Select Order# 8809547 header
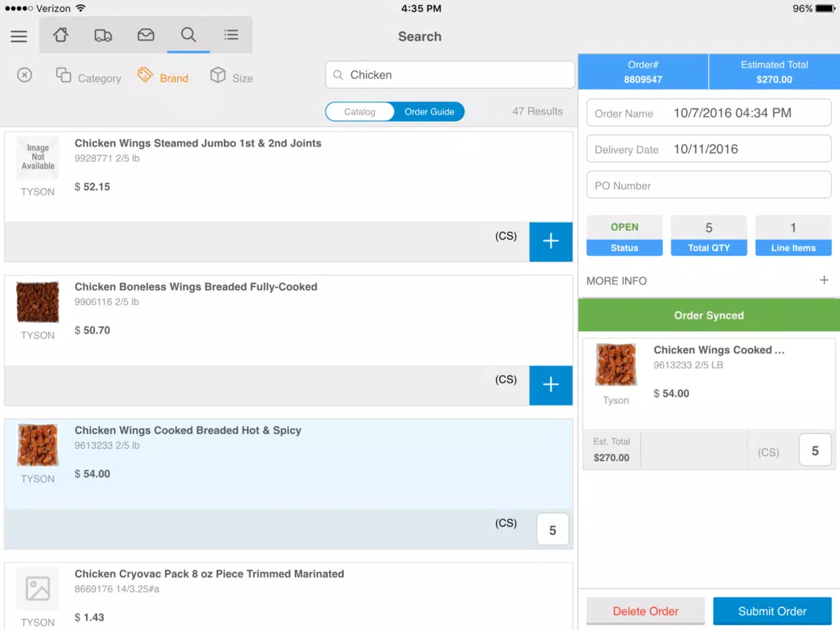Image resolution: width=840 pixels, height=630 pixels. point(643,72)
